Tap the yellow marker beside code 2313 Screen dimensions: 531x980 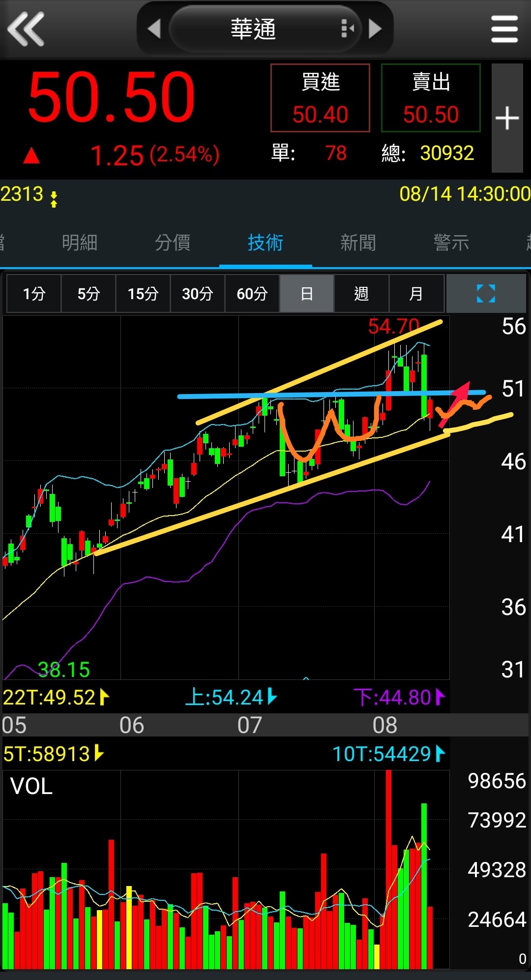[54, 198]
